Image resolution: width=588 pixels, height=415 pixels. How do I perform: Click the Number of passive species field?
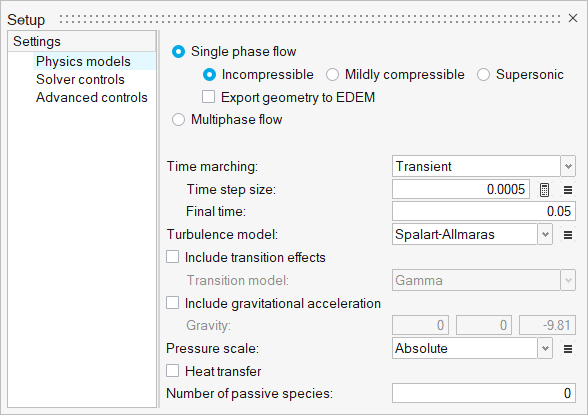484,393
